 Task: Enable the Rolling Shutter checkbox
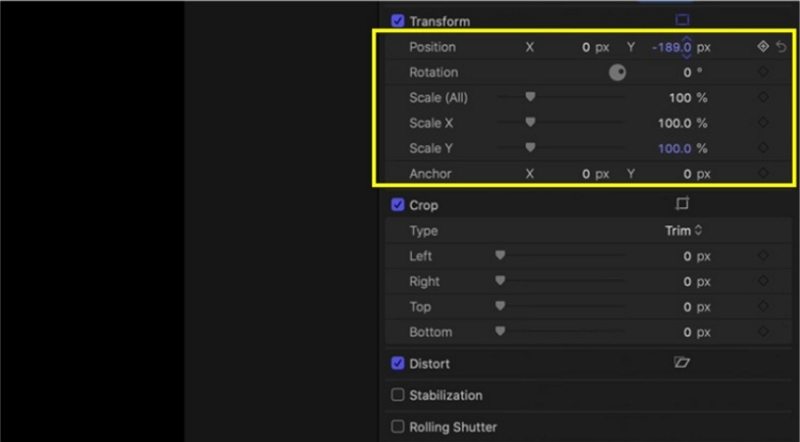pyautogui.click(x=397, y=426)
